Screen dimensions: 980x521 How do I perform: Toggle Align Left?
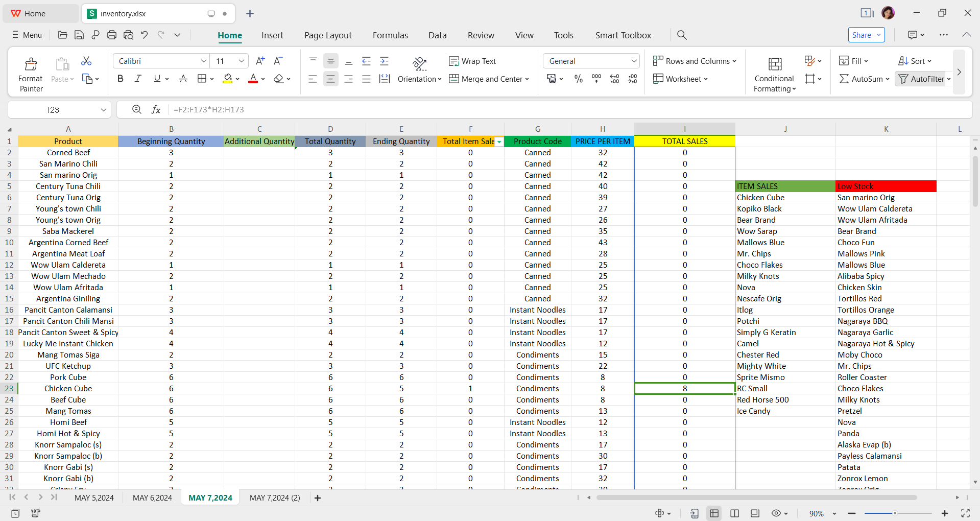pyautogui.click(x=313, y=79)
